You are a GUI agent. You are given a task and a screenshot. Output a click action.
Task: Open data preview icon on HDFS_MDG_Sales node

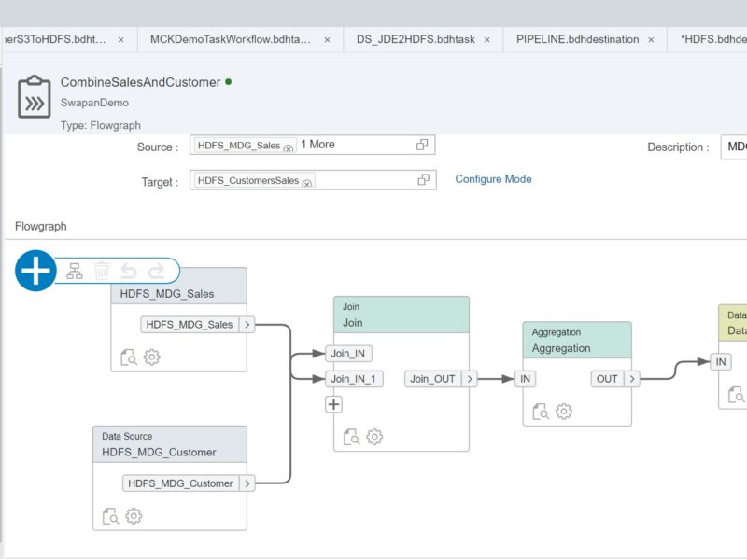(129, 357)
